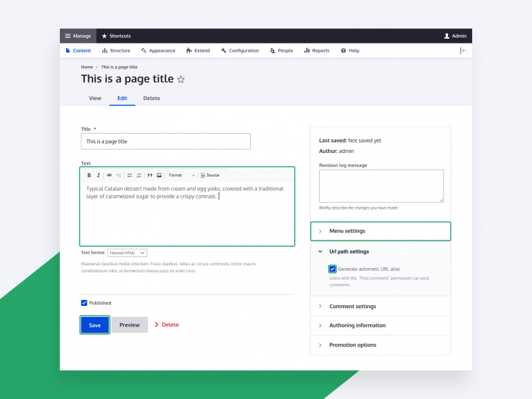Viewport: 532px width, 399px height.
Task: Open the Structure menu
Action: tap(116, 50)
